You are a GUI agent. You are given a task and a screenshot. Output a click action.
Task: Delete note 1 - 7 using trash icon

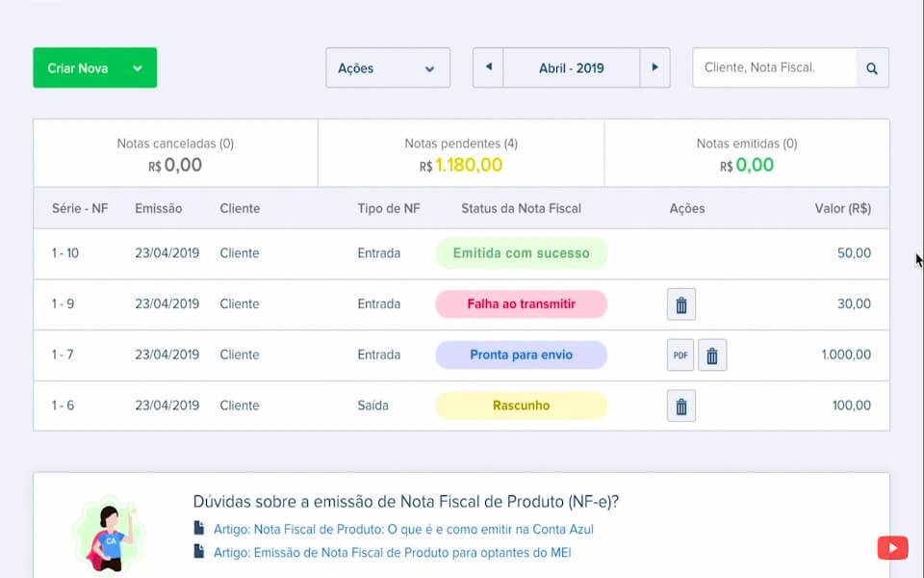[x=712, y=355]
